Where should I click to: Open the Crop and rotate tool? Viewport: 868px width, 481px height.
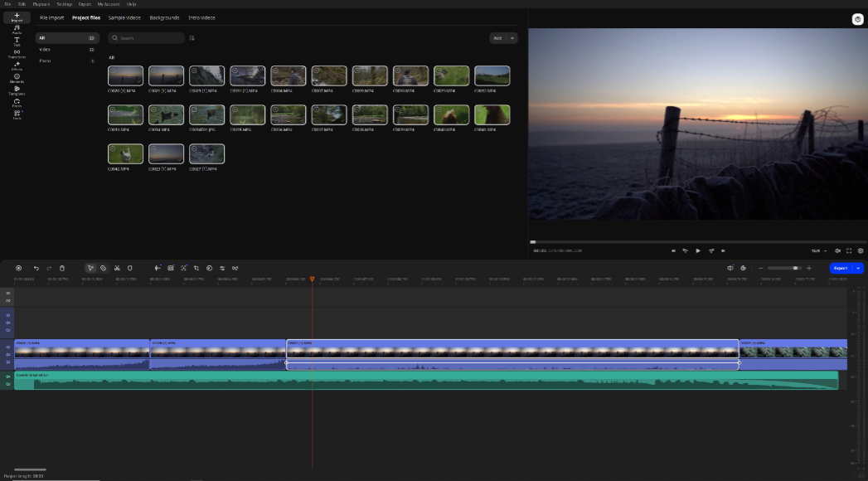[196, 268]
